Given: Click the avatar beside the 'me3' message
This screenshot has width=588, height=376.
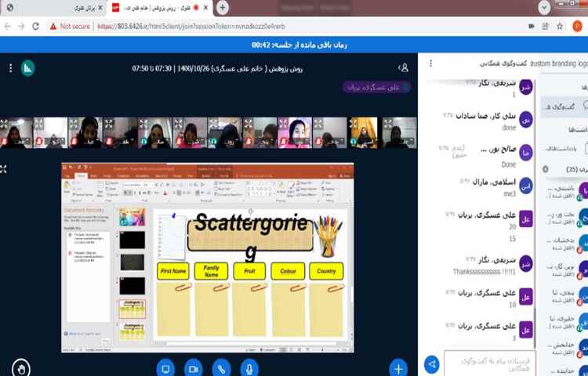Looking at the screenshot, I should [x=526, y=186].
